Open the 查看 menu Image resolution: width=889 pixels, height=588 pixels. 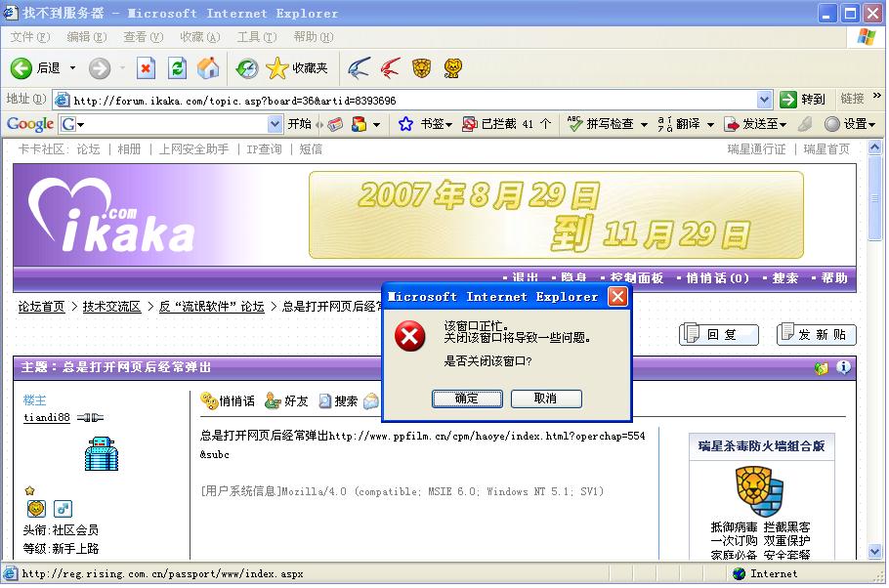click(143, 37)
